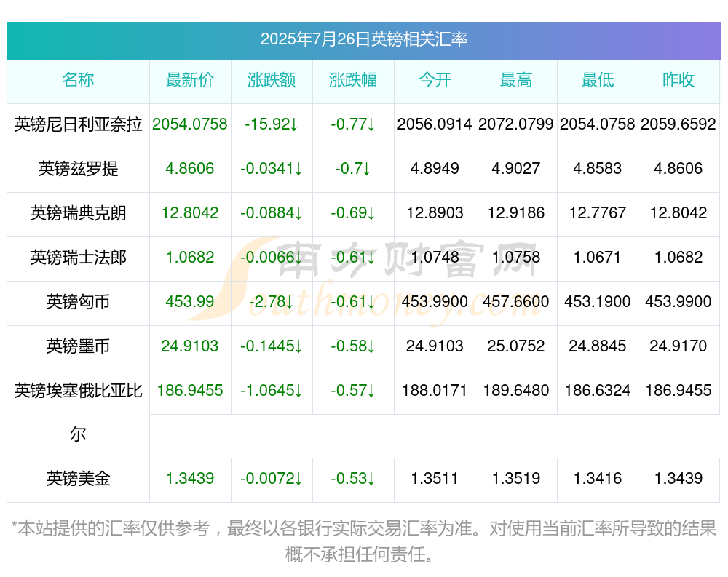Viewport: 728px width, 577px height.
Task: Click the change amount -0.0066↓
Action: 272,257
